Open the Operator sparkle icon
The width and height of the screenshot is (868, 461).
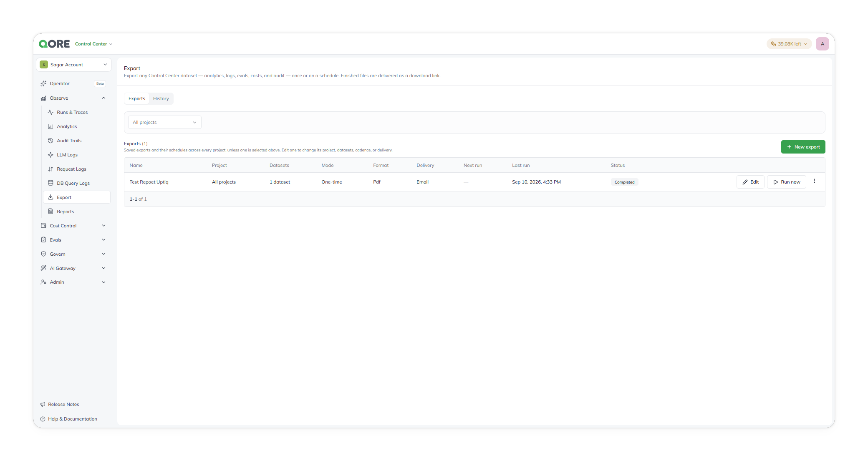click(x=43, y=83)
